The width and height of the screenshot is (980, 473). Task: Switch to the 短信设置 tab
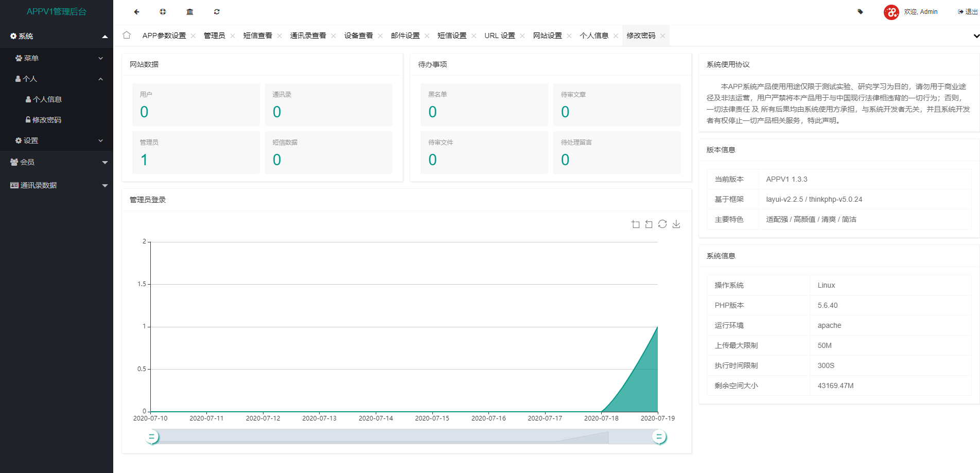(x=452, y=36)
